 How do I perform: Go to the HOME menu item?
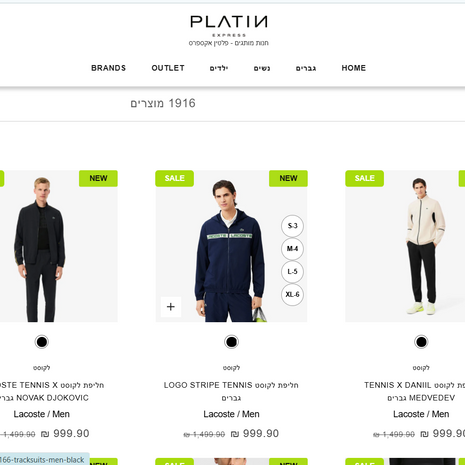tap(354, 68)
